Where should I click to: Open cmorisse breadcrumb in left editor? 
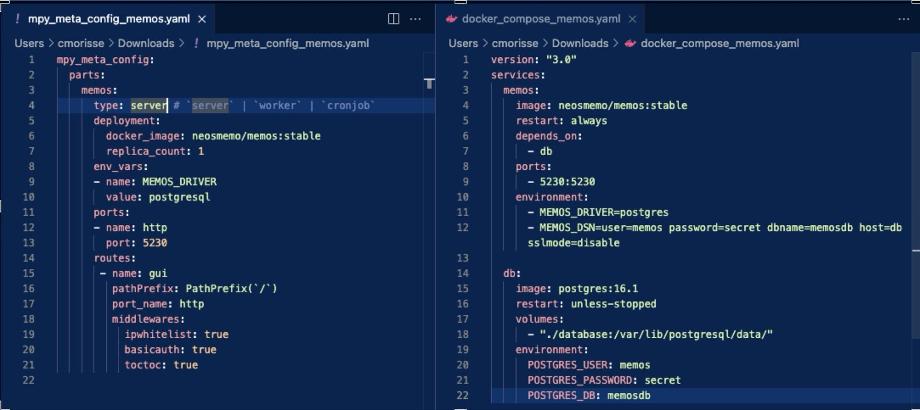[x=81, y=43]
